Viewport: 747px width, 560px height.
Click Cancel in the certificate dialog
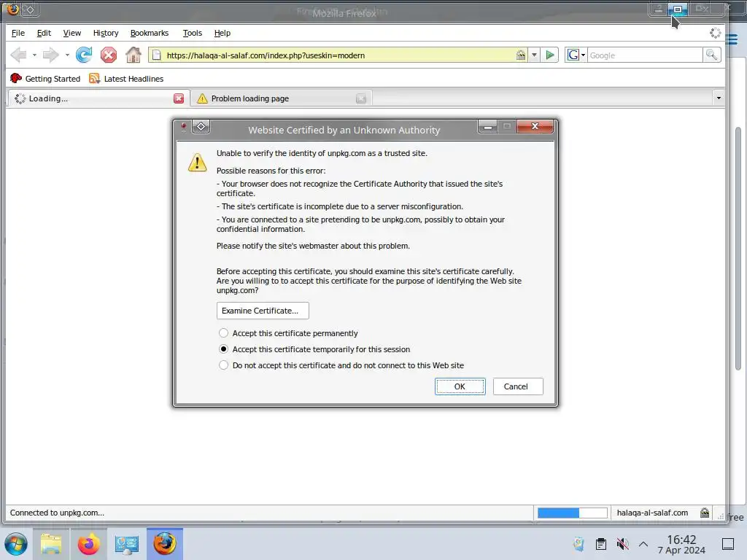point(518,386)
